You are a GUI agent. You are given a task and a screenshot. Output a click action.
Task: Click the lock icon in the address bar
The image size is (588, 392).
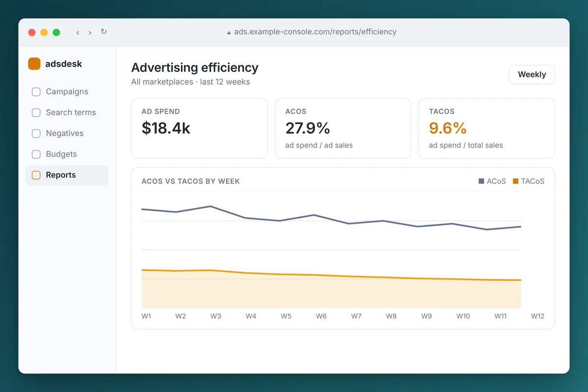229,32
